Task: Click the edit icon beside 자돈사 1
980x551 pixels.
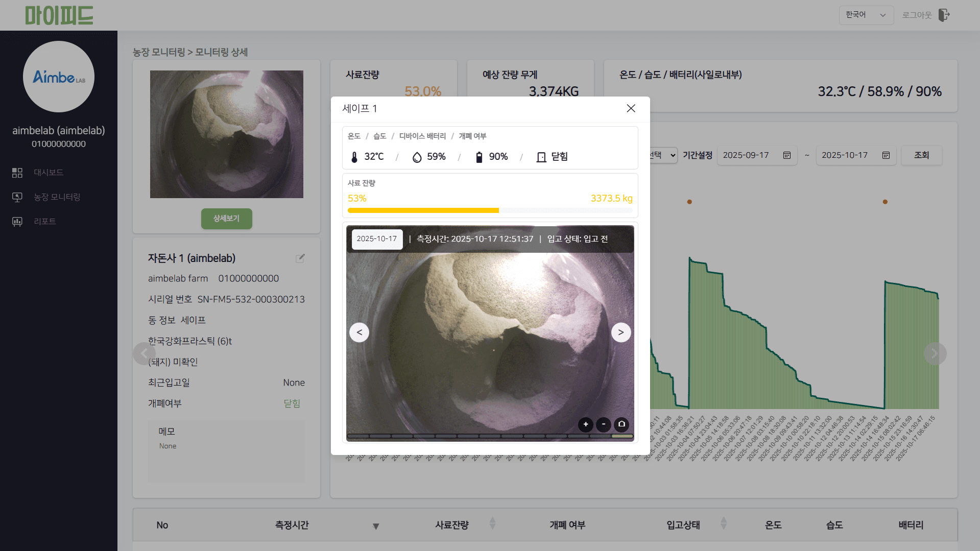Action: pyautogui.click(x=300, y=258)
